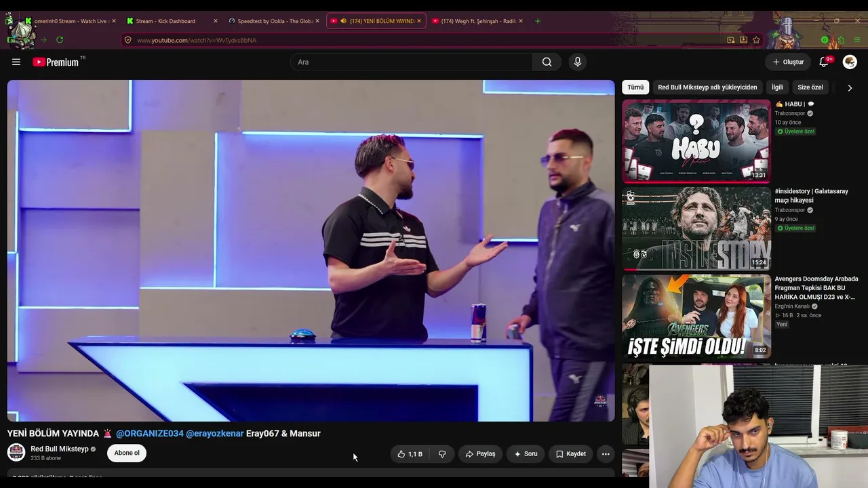
Task: Open the notifications bell
Action: point(825,62)
